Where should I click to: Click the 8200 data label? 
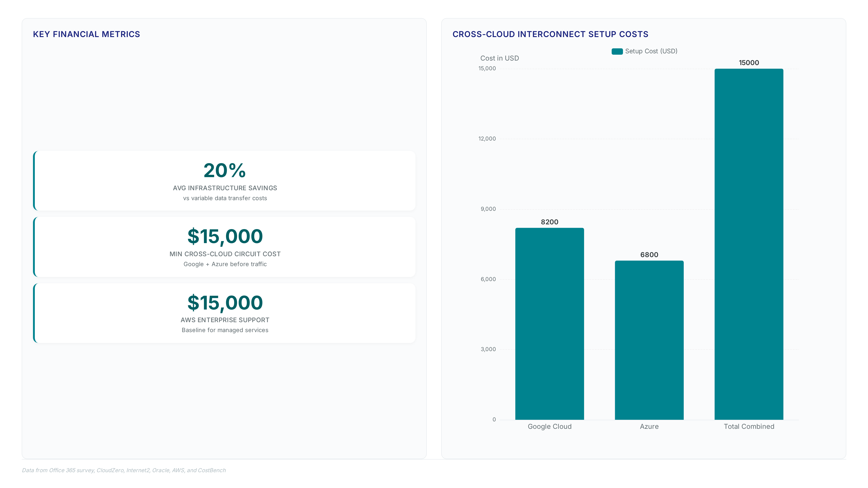click(550, 222)
